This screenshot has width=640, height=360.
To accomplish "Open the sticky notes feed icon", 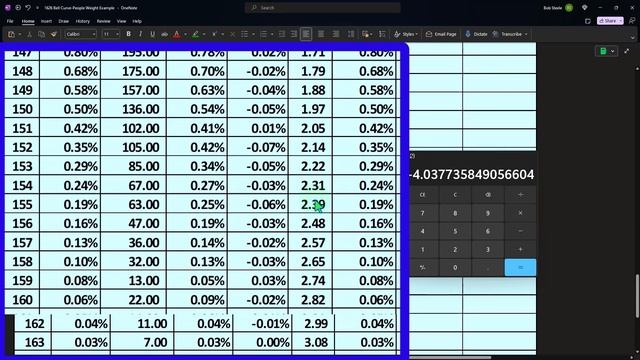I will [x=588, y=21].
